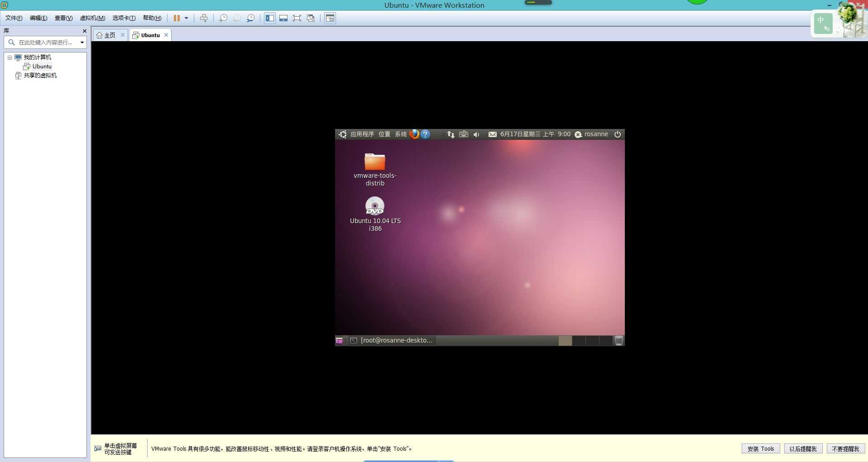
Task: Click the network connection arrows icon
Action: coord(451,134)
